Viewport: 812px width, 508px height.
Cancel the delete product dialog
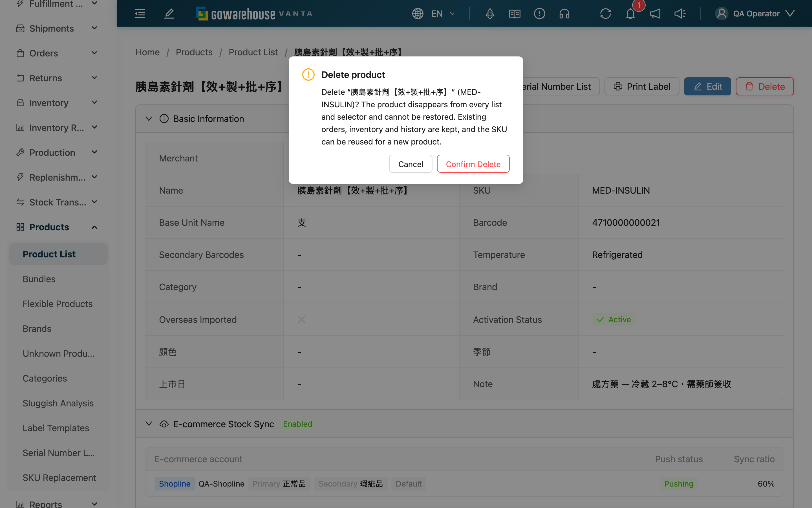pos(411,164)
